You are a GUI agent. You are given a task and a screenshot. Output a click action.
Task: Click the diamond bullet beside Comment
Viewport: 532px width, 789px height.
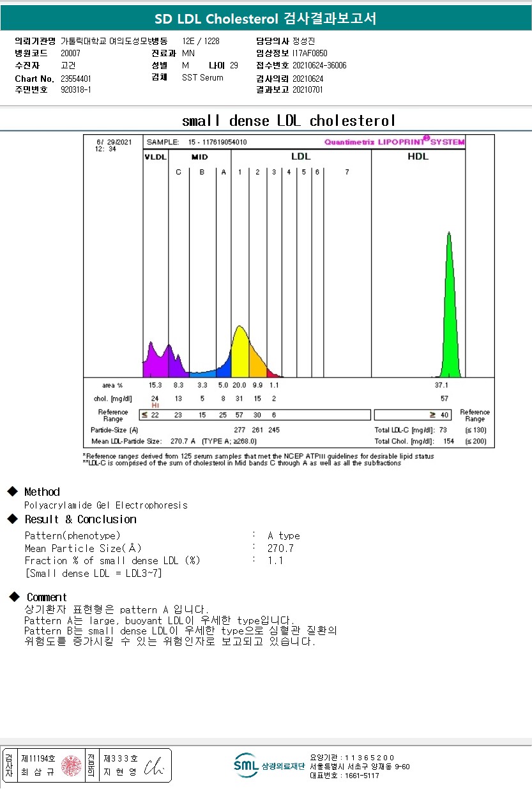(14, 596)
